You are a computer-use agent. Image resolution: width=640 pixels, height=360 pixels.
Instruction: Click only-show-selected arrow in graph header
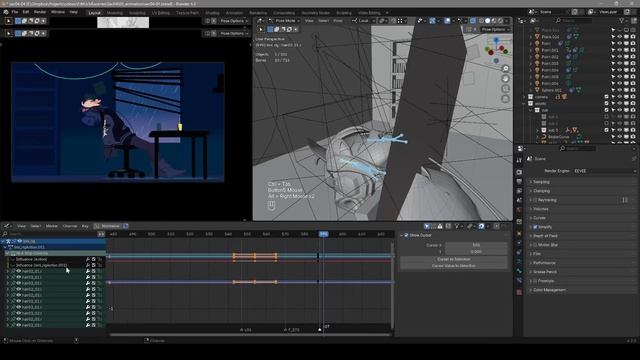point(427,226)
